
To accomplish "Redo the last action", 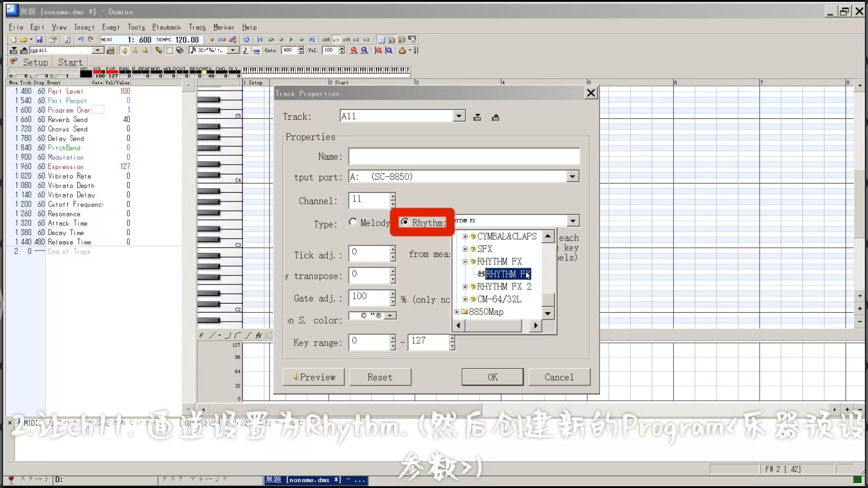I will point(90,40).
